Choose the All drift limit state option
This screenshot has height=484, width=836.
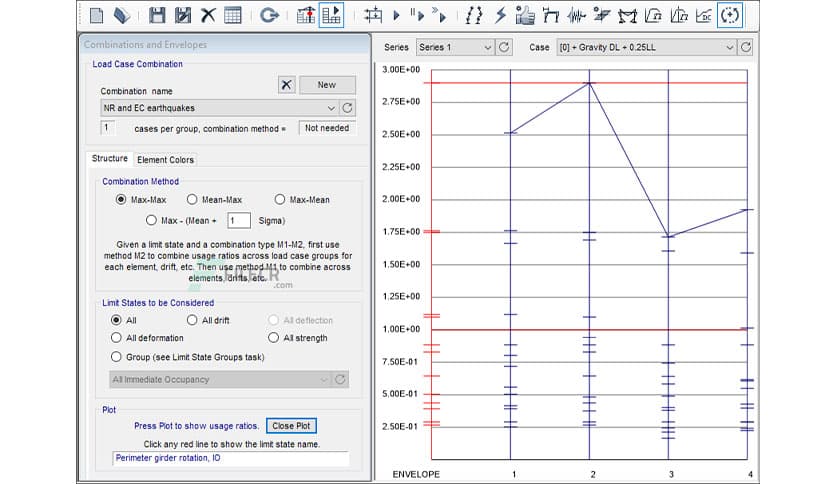(x=192, y=320)
